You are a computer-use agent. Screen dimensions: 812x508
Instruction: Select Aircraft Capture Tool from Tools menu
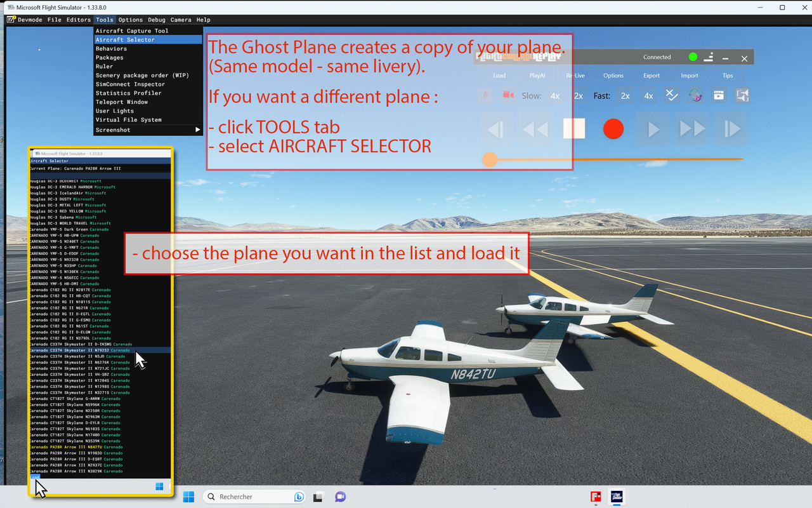[x=148, y=30]
